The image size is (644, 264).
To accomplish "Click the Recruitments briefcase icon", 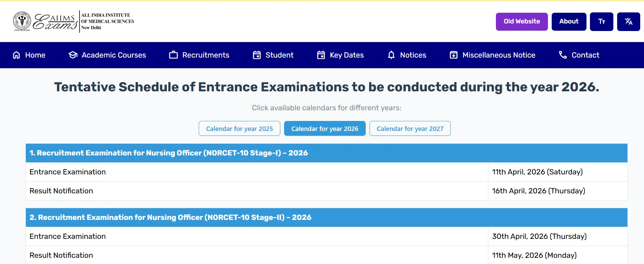I will (x=174, y=55).
